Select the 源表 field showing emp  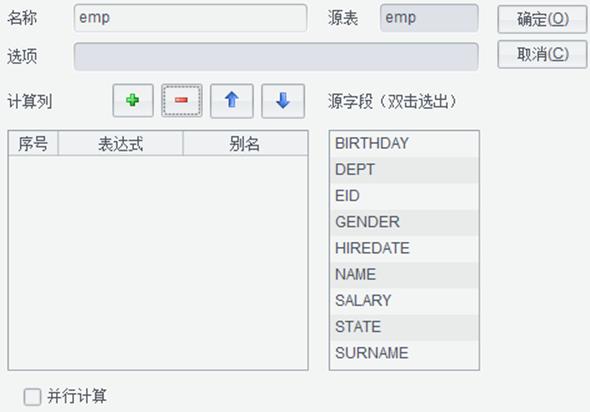click(x=429, y=18)
